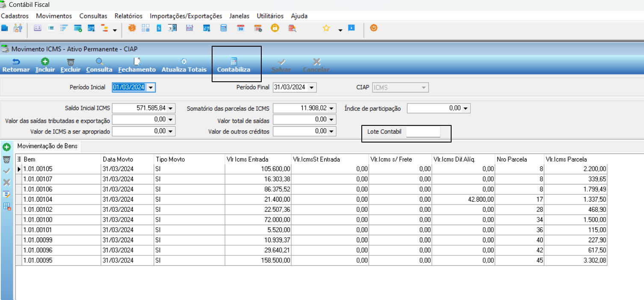Open the Relatórios menu
644x300 pixels.
[x=128, y=16]
